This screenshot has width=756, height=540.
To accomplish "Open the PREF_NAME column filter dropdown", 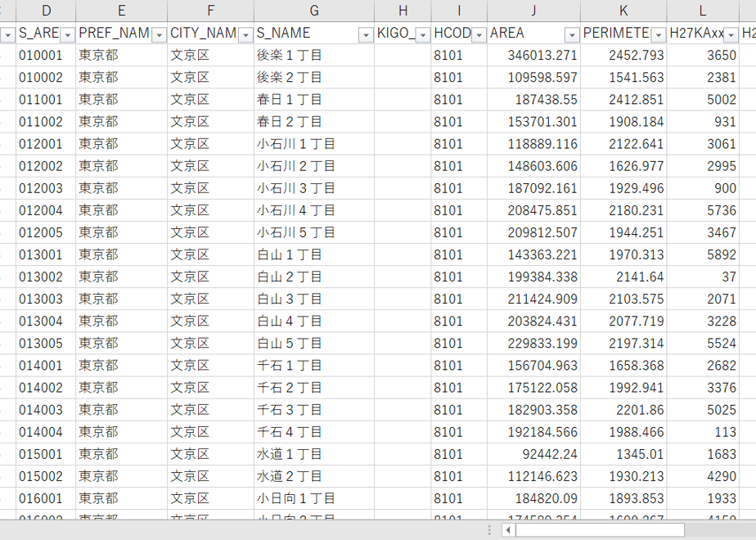I will point(159,34).
